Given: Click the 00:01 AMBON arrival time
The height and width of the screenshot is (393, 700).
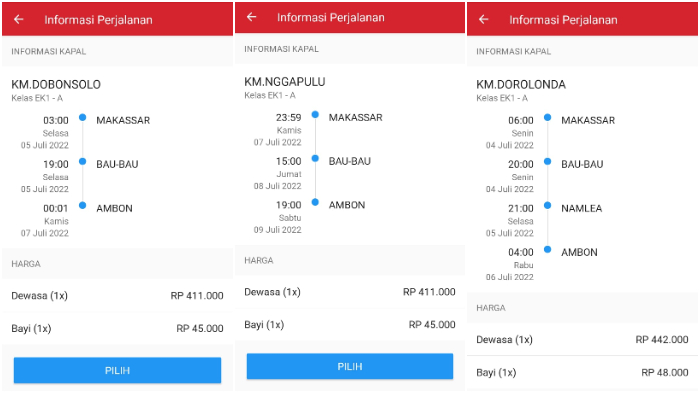Looking at the screenshot, I should [x=55, y=208].
